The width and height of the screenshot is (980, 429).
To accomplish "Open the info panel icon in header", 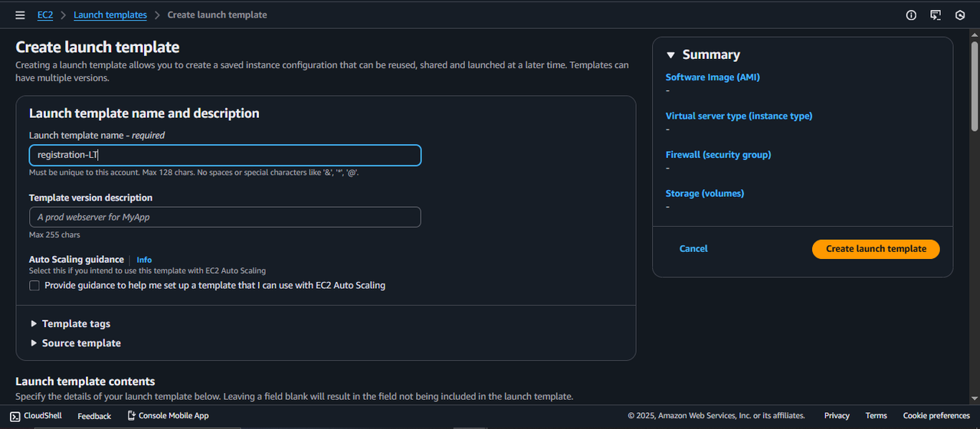I will [x=911, y=15].
